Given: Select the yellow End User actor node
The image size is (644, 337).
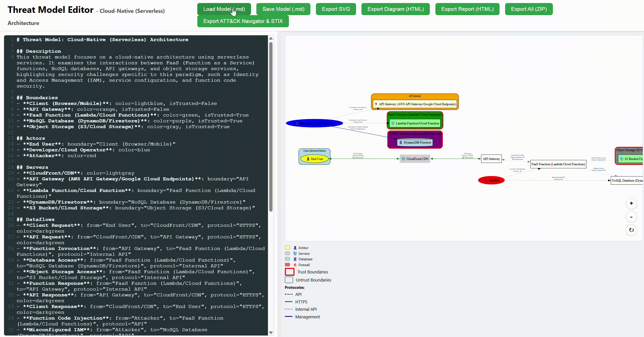Looking at the screenshot, I should [x=314, y=159].
